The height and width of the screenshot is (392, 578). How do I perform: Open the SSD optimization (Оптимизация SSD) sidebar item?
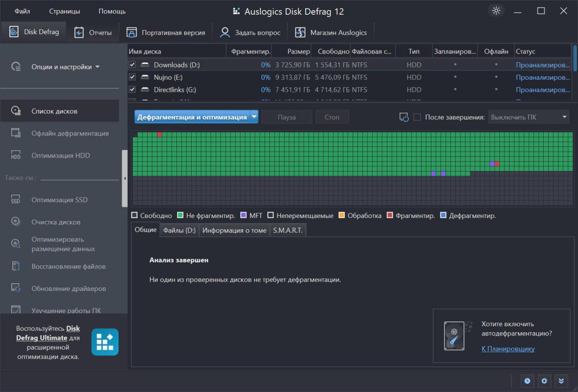point(59,200)
